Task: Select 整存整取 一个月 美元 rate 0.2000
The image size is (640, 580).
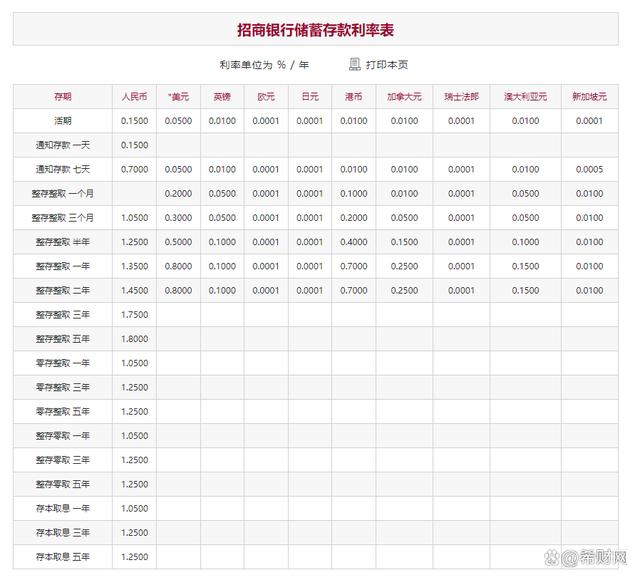Action: pos(178,193)
